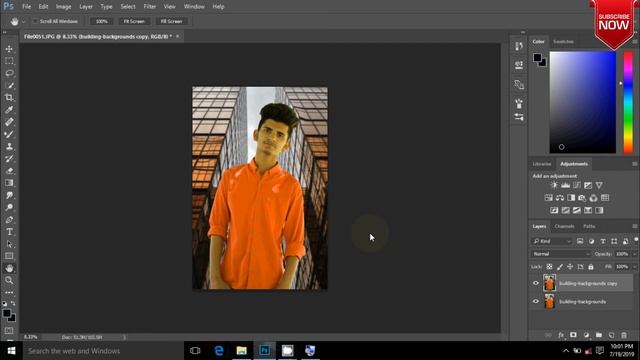The height and width of the screenshot is (360, 640).
Task: Open the Image menu
Action: [x=63, y=7]
